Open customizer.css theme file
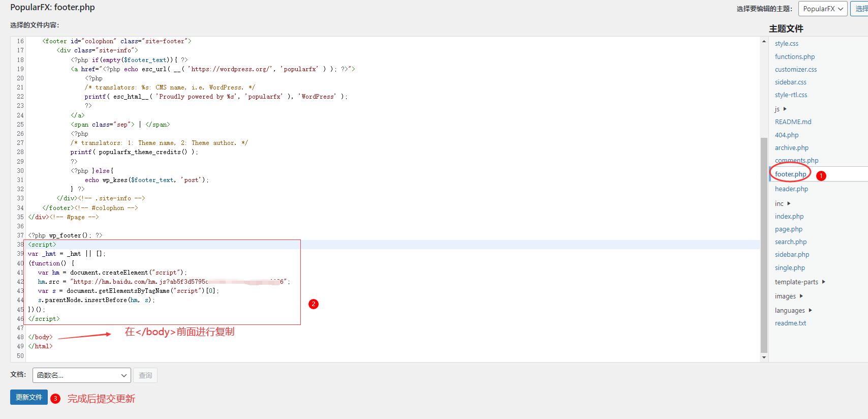This screenshot has width=868, height=419. pos(796,69)
